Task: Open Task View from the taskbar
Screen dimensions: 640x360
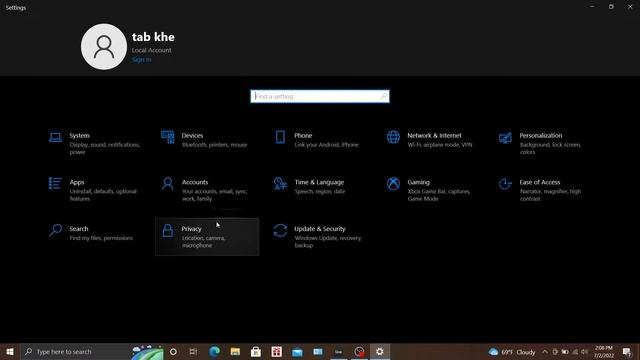Action: tap(193, 351)
